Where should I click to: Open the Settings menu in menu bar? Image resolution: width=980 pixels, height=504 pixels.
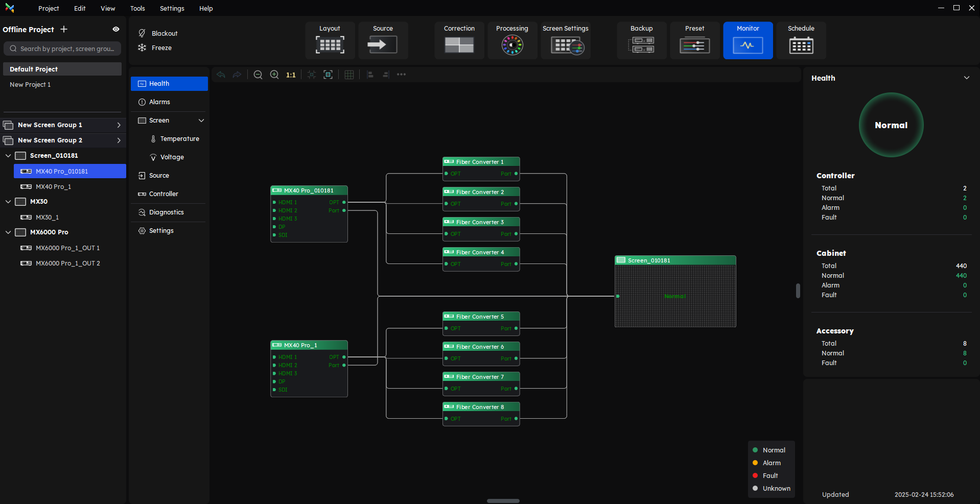172,8
